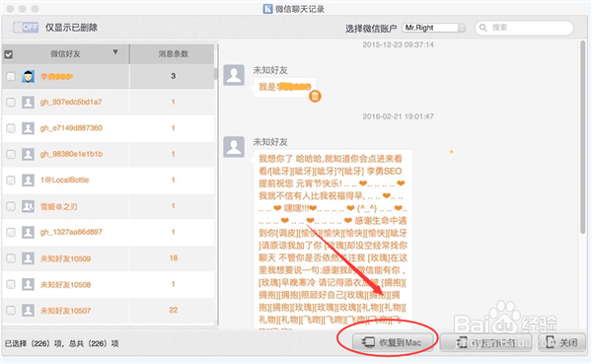The height and width of the screenshot is (364, 592).
Task: Click the group avatar icon for 雪姬@之刃
Action: coord(28,206)
